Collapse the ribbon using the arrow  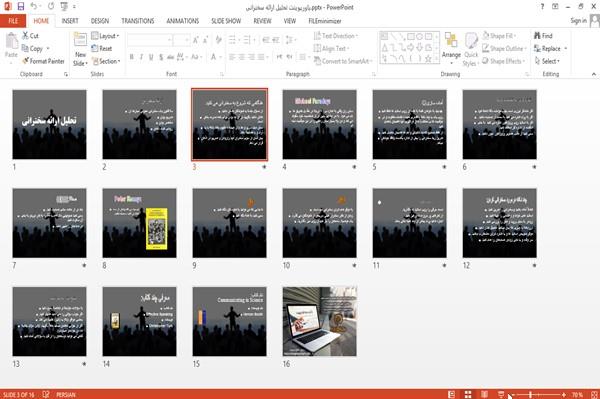coord(593,74)
